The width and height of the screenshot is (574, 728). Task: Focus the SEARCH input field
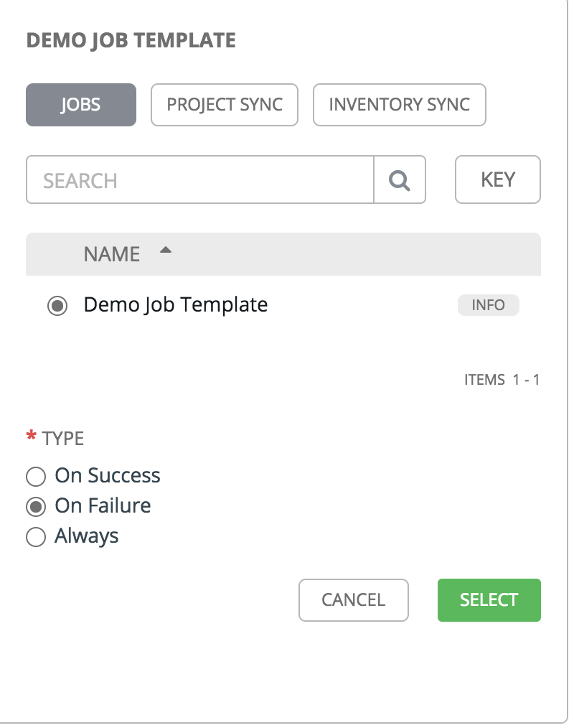click(x=199, y=180)
